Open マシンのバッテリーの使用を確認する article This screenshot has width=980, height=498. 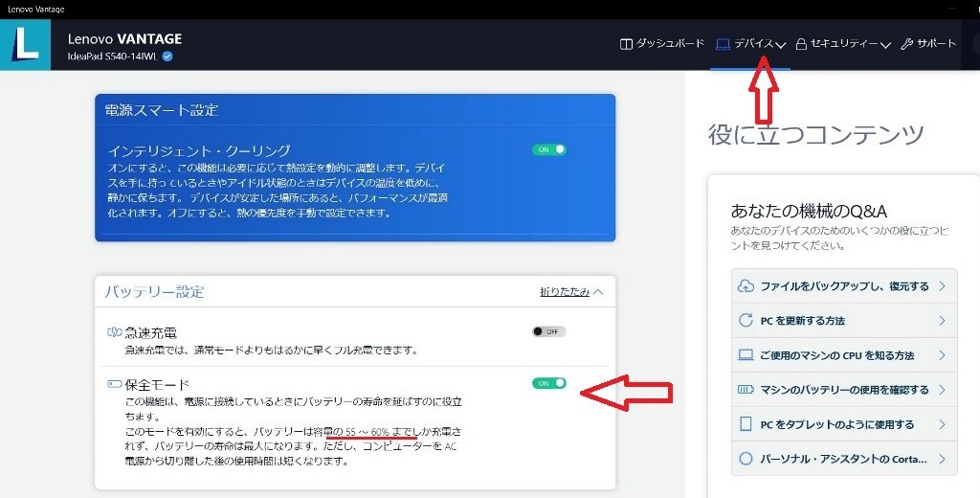point(844,389)
